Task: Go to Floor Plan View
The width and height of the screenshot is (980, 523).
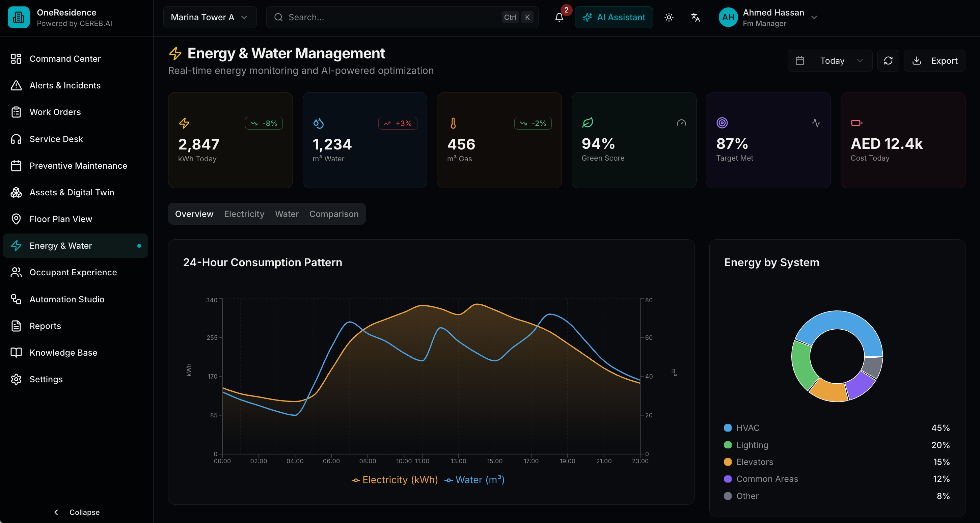Action: coord(60,219)
